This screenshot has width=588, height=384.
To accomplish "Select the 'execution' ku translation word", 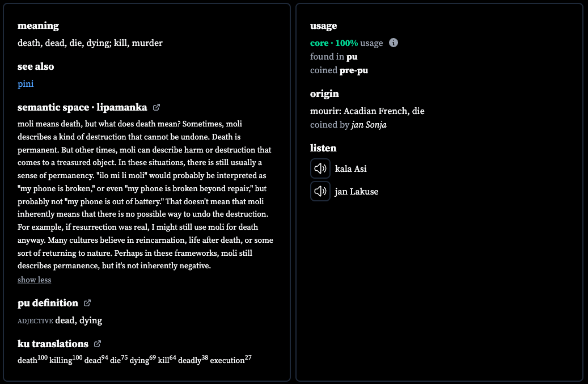I will point(227,360).
